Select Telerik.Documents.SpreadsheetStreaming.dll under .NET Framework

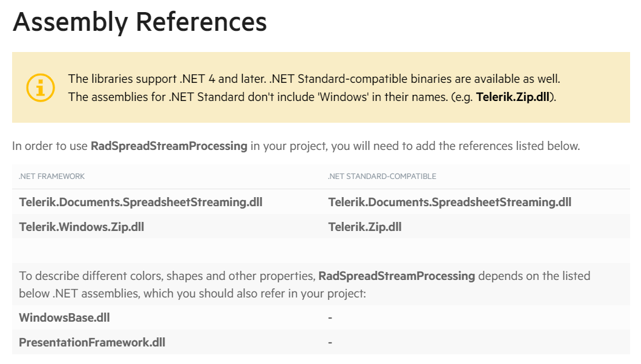[x=140, y=202]
